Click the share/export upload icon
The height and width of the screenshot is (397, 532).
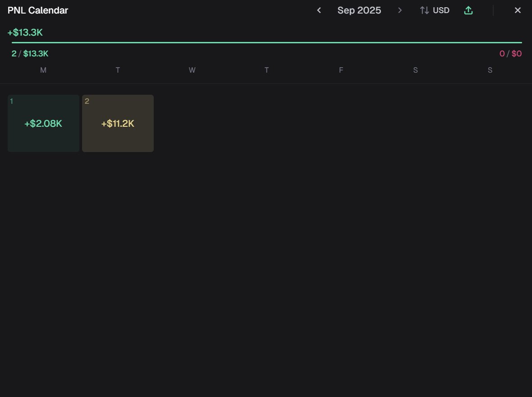468,10
